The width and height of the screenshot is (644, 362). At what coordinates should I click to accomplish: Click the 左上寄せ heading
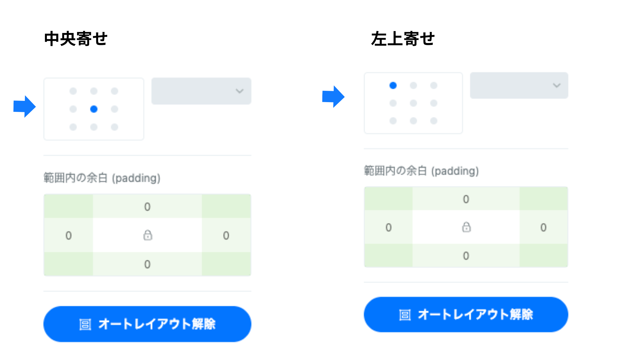[x=403, y=39]
